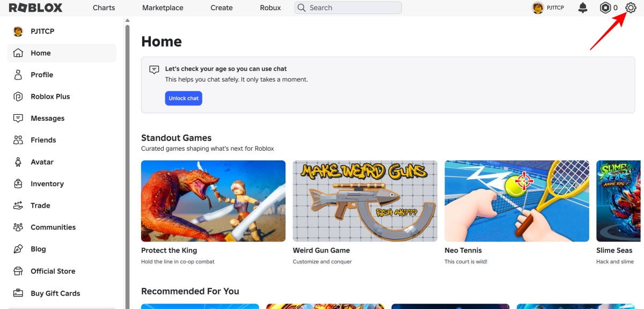This screenshot has width=644, height=309.
Task: Click the Trade arrows icon
Action: (18, 205)
